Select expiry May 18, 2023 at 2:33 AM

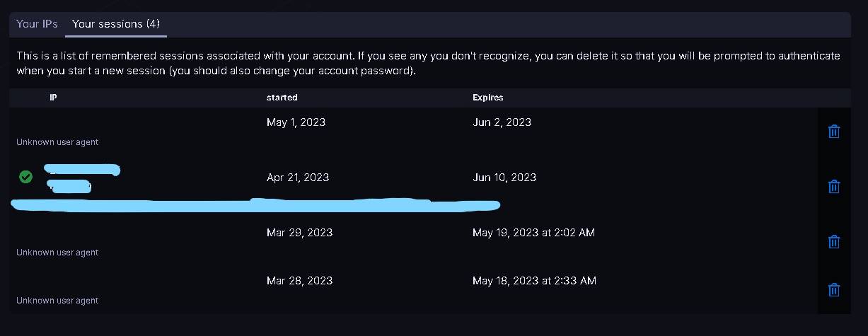click(x=534, y=281)
